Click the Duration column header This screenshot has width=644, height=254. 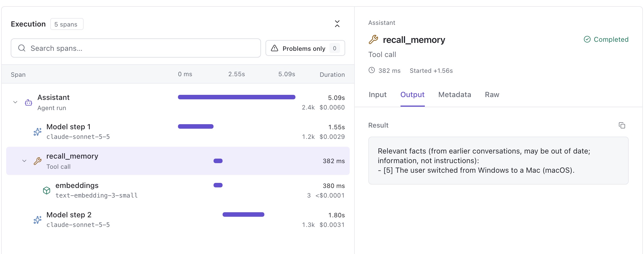tap(332, 75)
